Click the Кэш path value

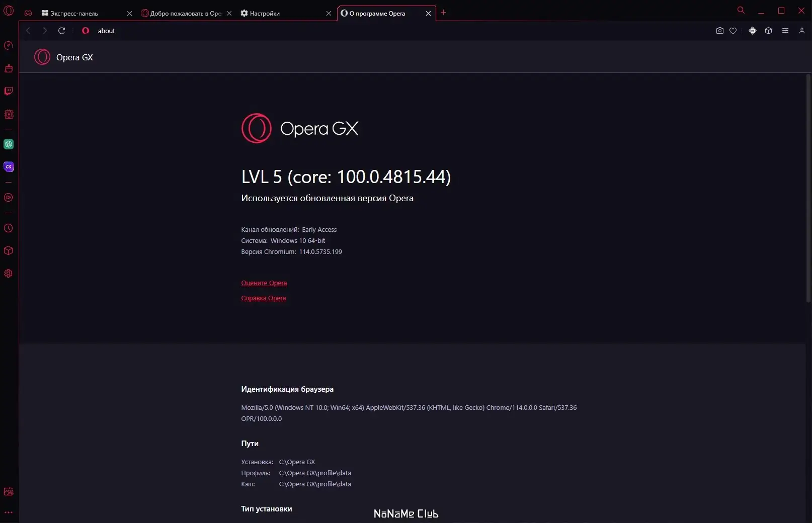315,484
